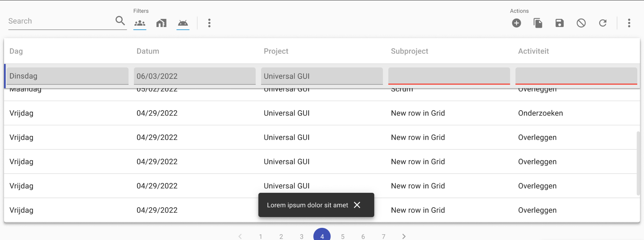Click the empty Activiteit input field

(x=576, y=76)
